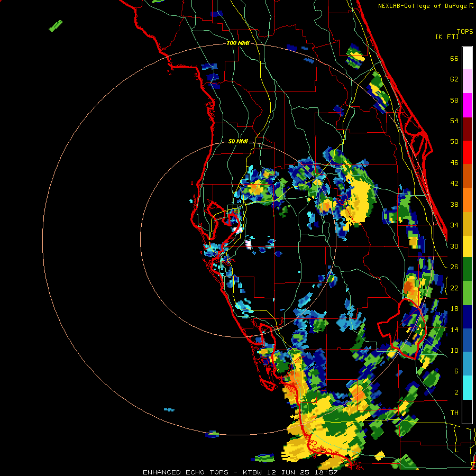
Task: Click the legend value 34
Action: pyautogui.click(x=454, y=225)
